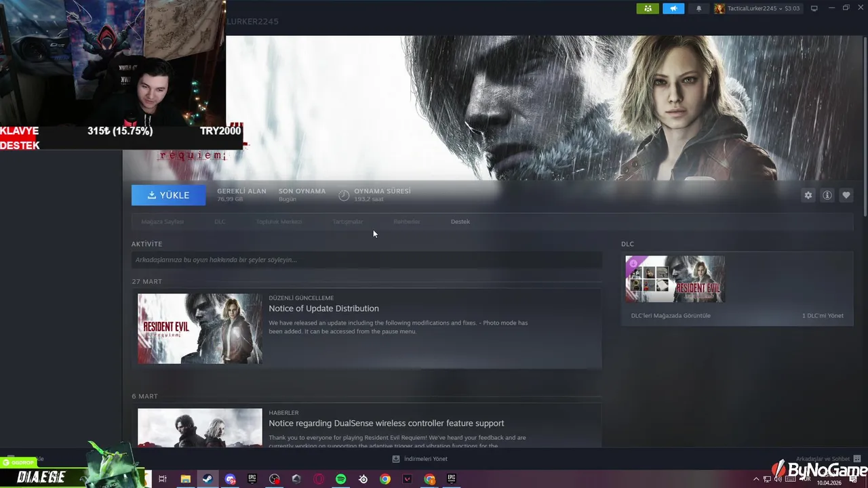Click the DÜZENLİ GÜNCELLEME label

[x=301, y=298]
